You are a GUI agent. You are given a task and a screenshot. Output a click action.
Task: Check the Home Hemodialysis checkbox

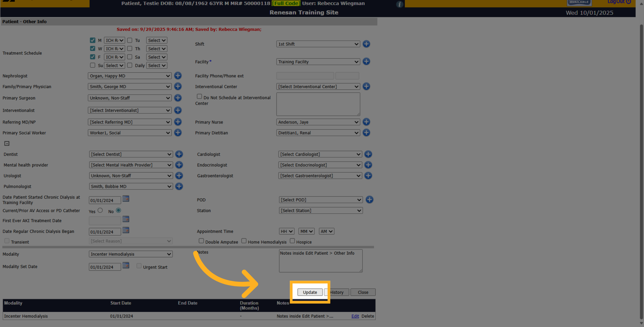[x=244, y=241]
